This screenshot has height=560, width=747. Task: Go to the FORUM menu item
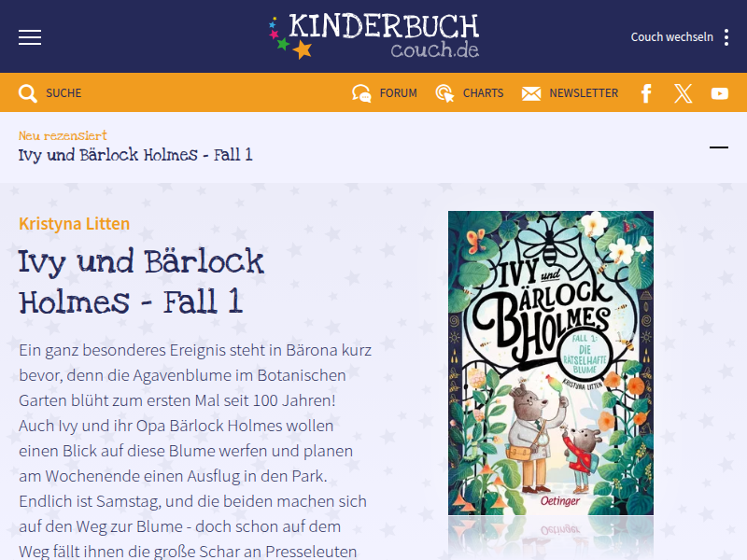pyautogui.click(x=399, y=93)
